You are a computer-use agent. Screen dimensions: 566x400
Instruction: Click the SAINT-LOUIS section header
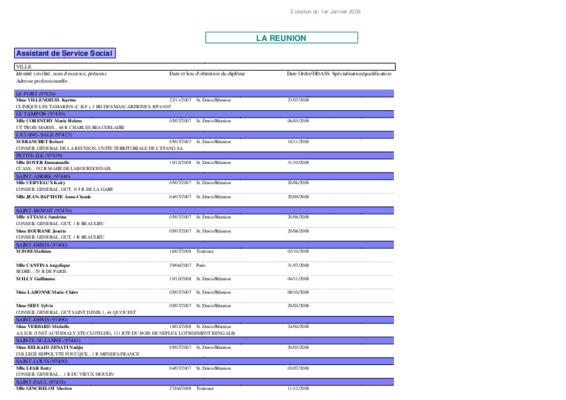point(204,361)
